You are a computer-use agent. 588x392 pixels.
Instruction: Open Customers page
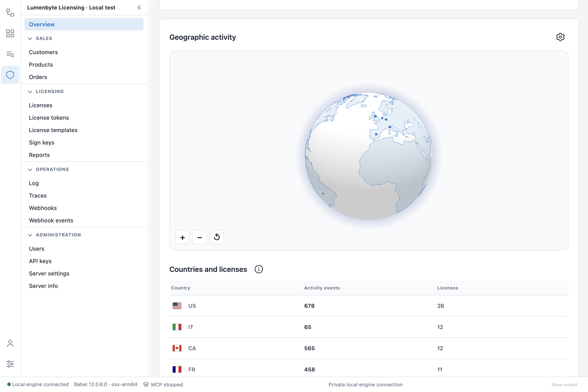(x=43, y=52)
